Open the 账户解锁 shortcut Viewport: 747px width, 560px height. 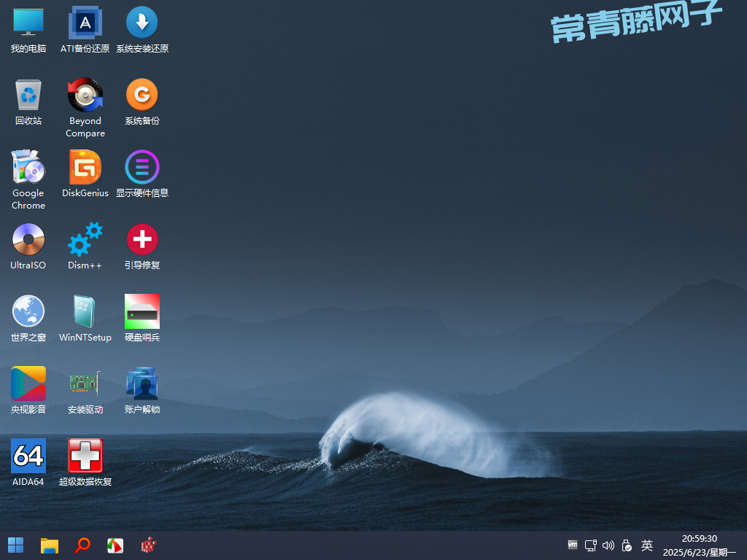[142, 384]
